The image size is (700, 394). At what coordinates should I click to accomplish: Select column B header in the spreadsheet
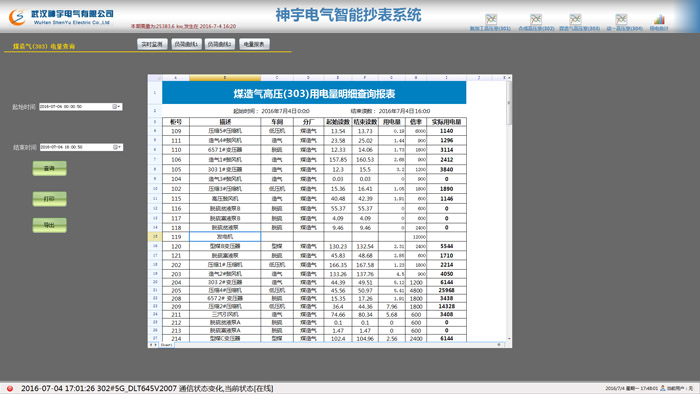click(x=225, y=78)
